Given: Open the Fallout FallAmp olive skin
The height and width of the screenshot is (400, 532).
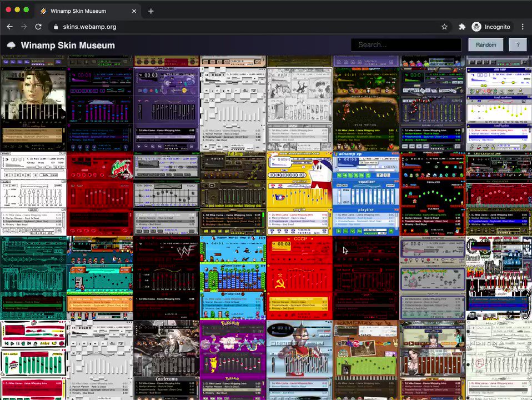Looking at the screenshot, I should click(x=233, y=193).
